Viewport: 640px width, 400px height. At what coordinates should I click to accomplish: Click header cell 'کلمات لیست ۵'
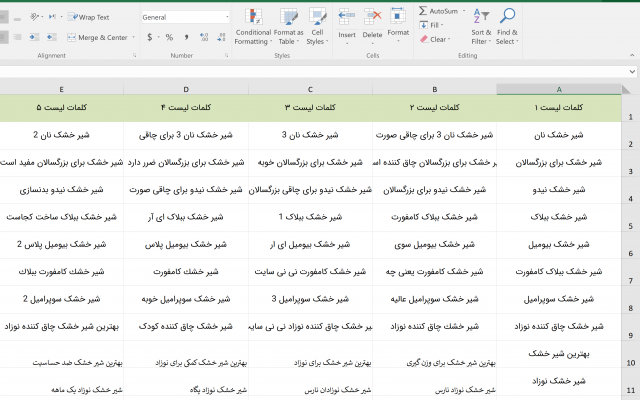point(61,108)
